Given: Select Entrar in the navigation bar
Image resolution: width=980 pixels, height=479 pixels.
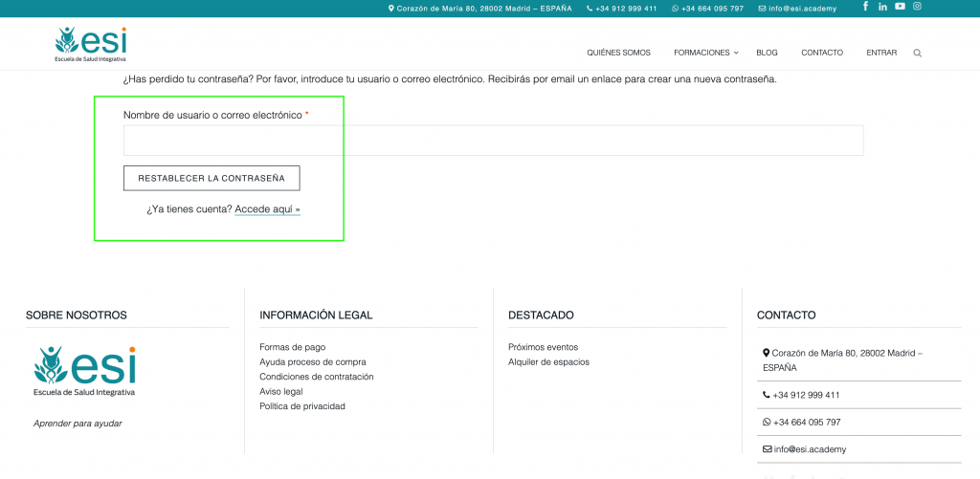Looking at the screenshot, I should 881,53.
